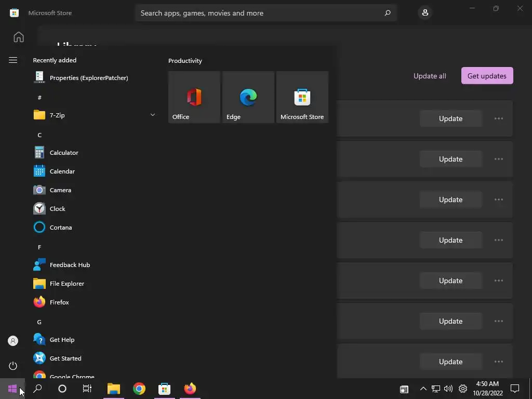The width and height of the screenshot is (532, 399).
Task: Open the taskbar clock and date
Action: 487,389
